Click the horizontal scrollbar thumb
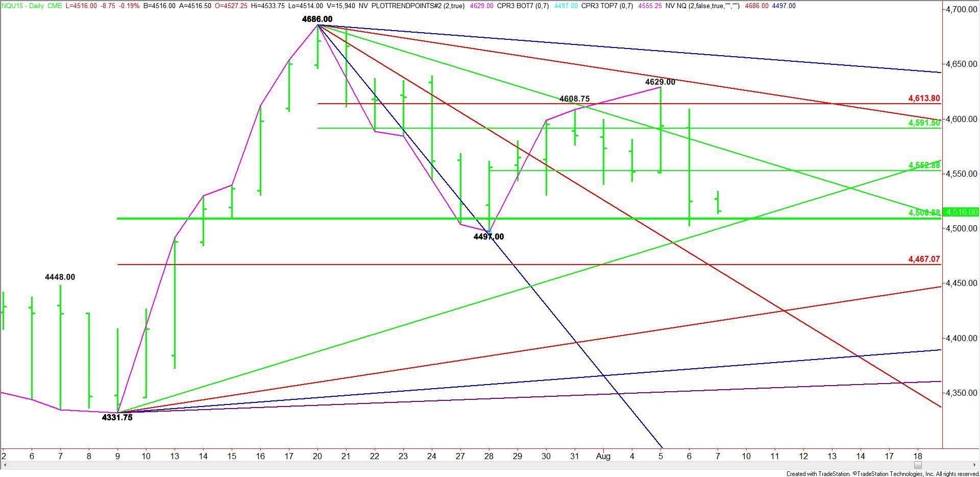This screenshot has width=980, height=477. coord(918,465)
